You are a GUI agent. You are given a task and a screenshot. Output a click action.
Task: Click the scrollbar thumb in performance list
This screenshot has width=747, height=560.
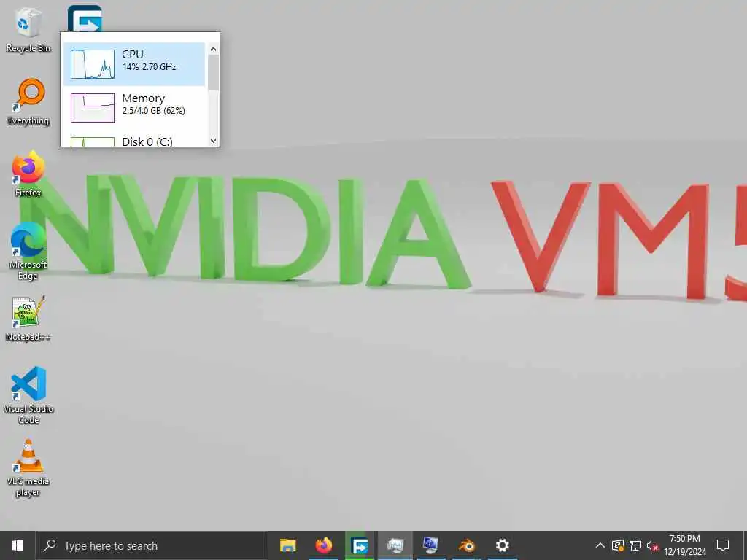click(213, 72)
